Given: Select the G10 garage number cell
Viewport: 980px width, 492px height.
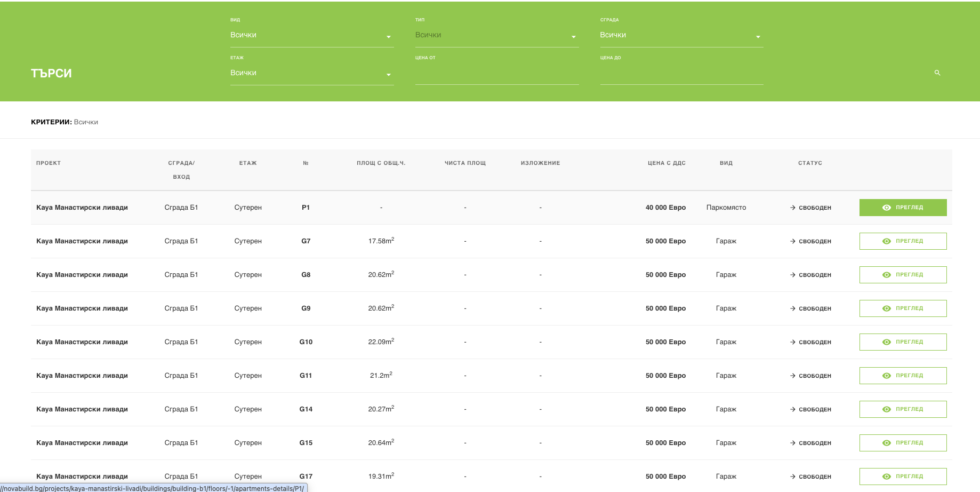Looking at the screenshot, I should 306,342.
